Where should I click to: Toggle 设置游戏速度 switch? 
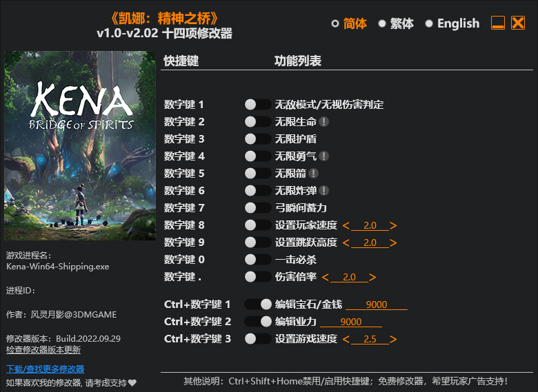coord(258,339)
